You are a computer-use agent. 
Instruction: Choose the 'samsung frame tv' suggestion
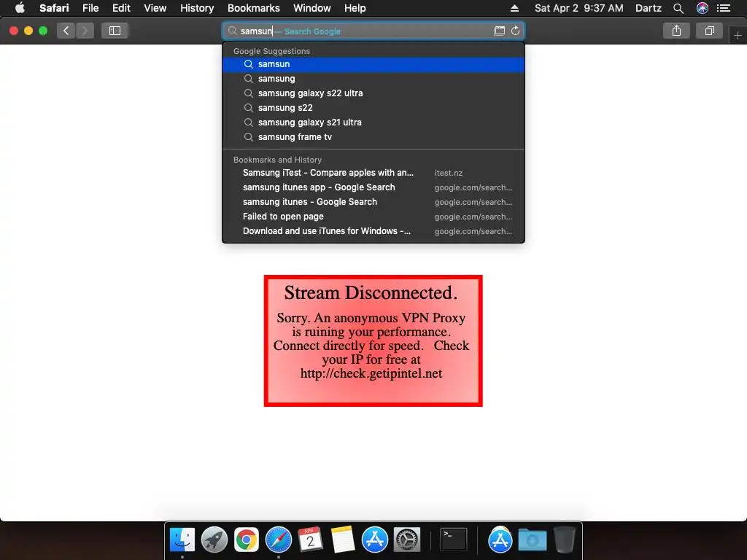[x=373, y=137]
